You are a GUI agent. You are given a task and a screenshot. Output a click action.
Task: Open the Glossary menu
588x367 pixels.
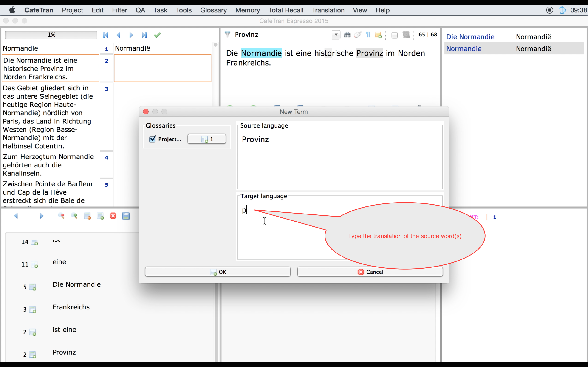pos(213,10)
